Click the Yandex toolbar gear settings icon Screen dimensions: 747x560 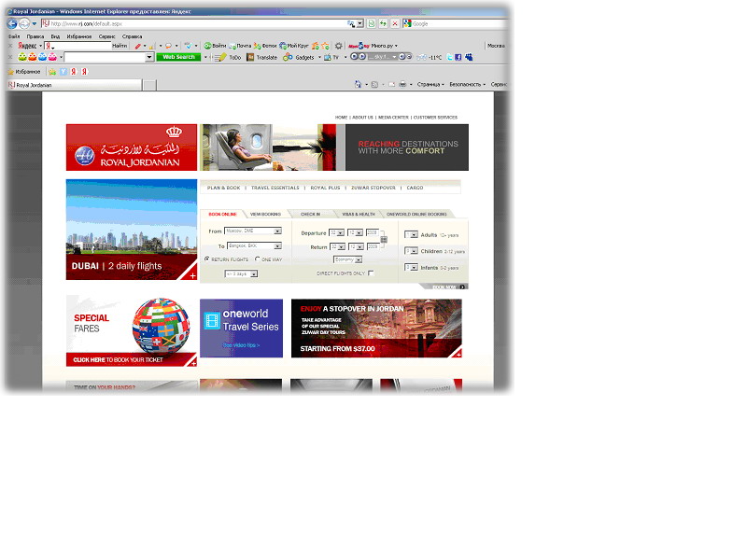[338, 46]
